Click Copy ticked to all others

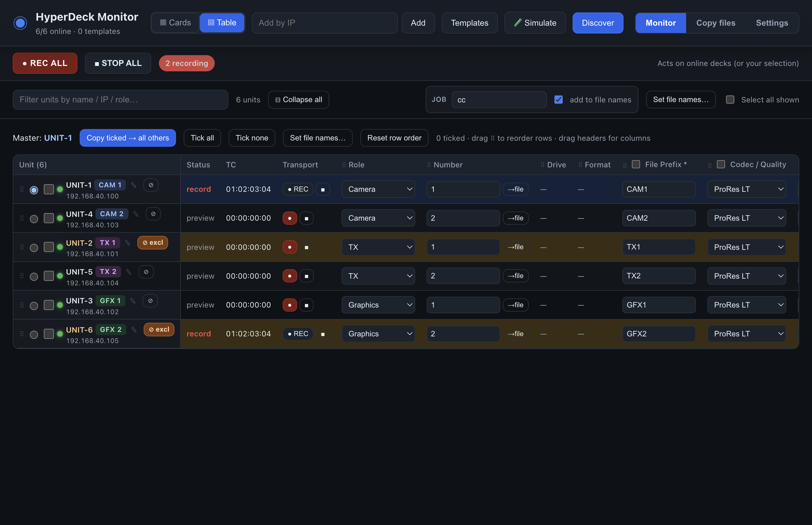(128, 138)
